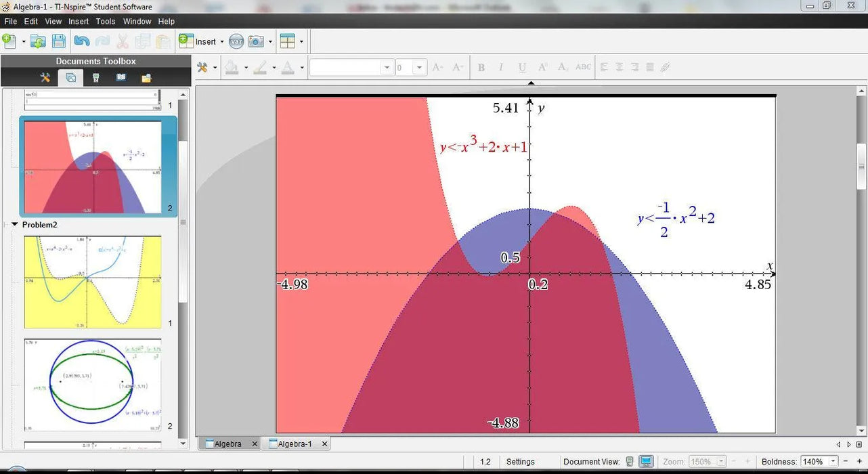
Task: Switch Document View to computer mode
Action: pyautogui.click(x=646, y=462)
